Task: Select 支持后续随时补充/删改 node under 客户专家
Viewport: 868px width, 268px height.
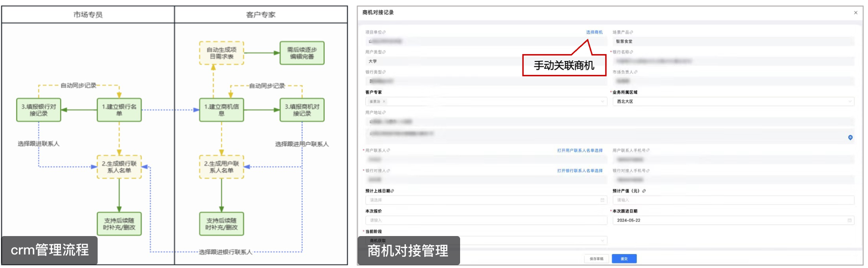Action: pyautogui.click(x=221, y=224)
